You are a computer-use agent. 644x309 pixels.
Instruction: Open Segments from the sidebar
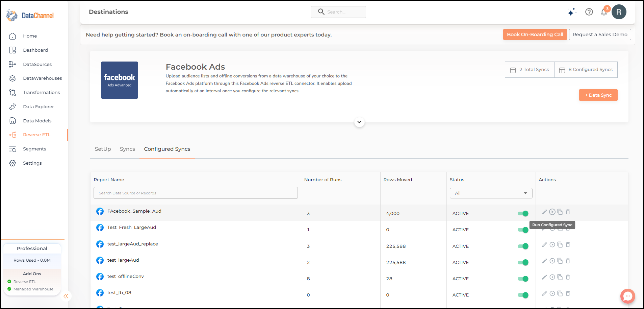(34, 149)
